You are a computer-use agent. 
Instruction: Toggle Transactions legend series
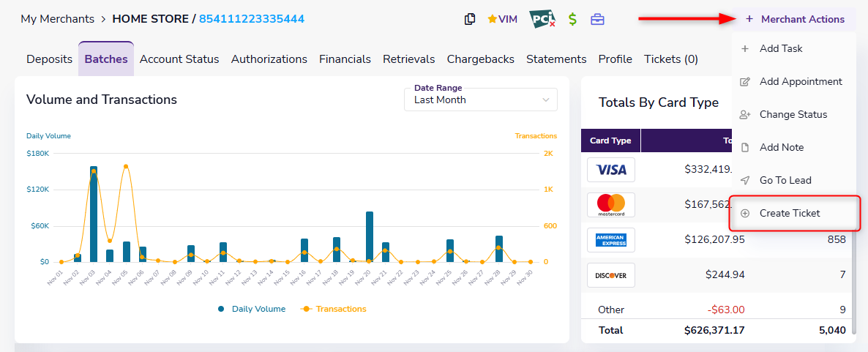pyautogui.click(x=334, y=309)
